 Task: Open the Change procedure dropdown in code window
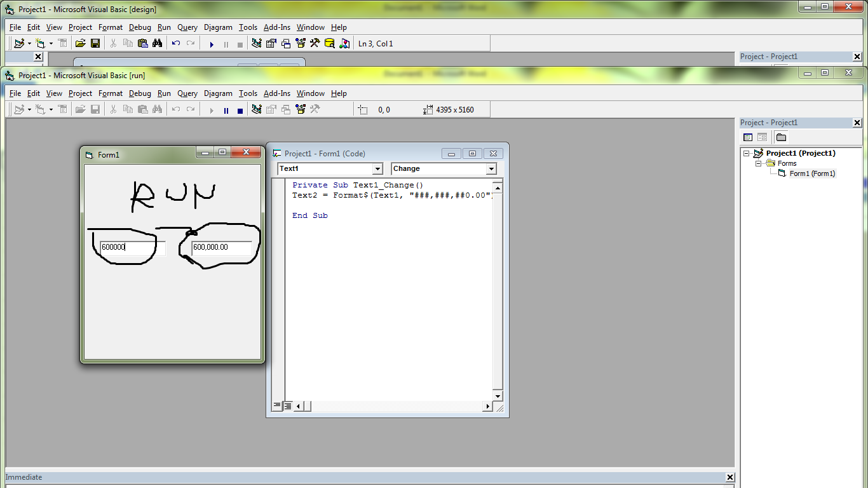click(491, 168)
